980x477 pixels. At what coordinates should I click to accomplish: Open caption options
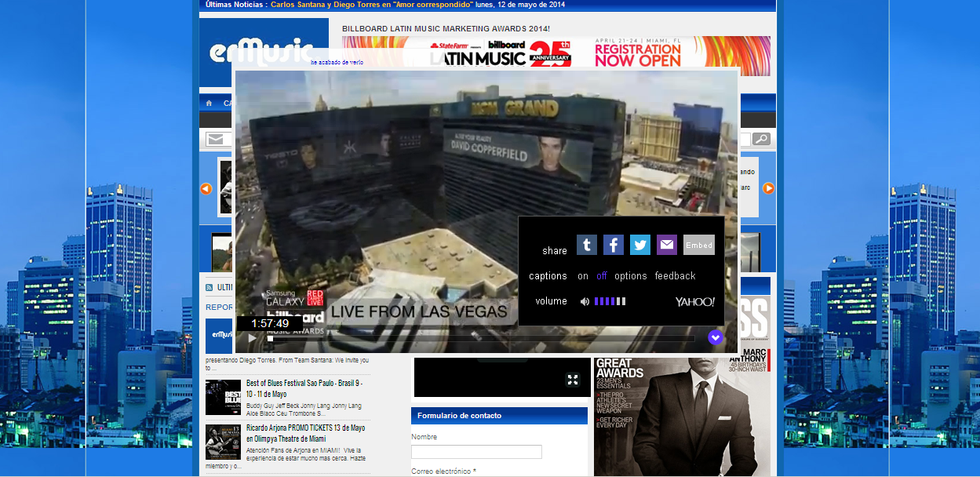[x=631, y=276]
